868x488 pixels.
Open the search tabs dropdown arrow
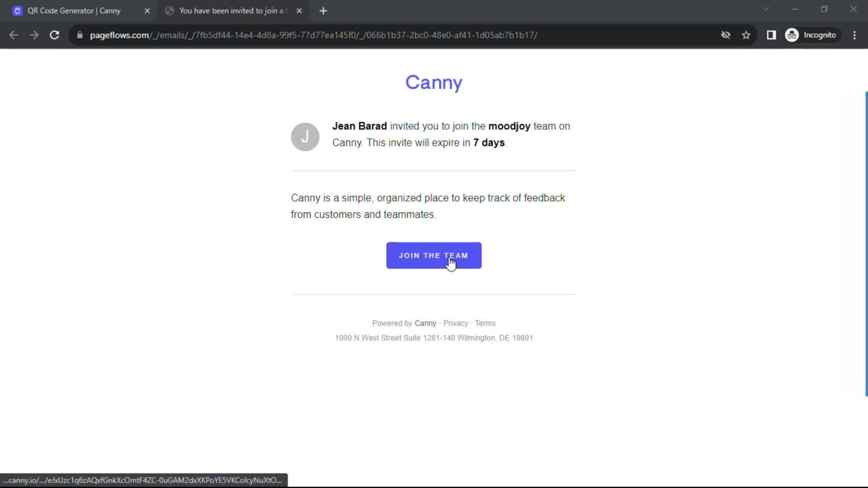click(x=766, y=9)
